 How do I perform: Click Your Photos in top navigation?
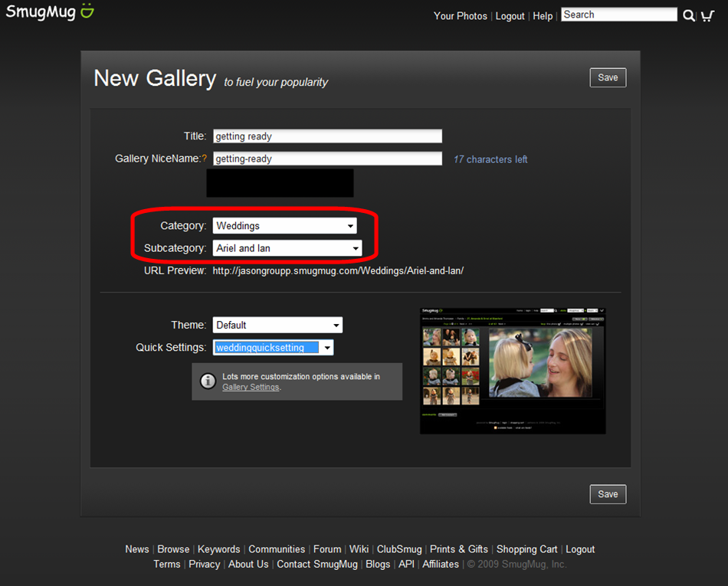tap(460, 16)
